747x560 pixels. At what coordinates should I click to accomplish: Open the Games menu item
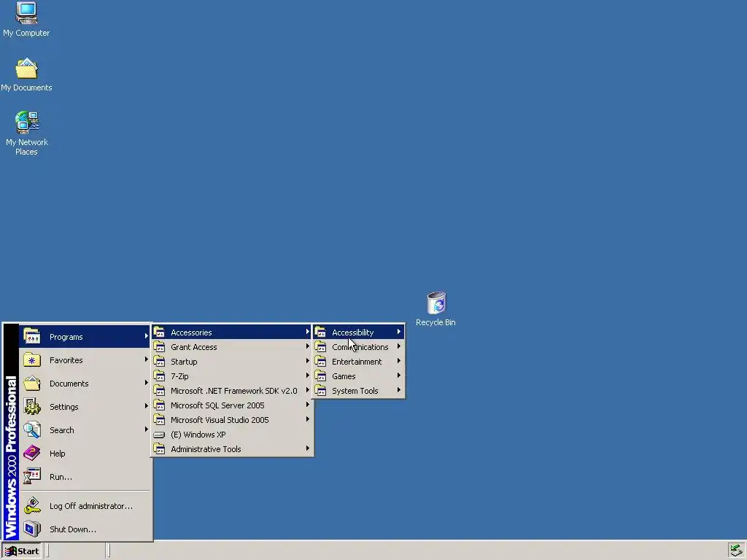pyautogui.click(x=358, y=376)
